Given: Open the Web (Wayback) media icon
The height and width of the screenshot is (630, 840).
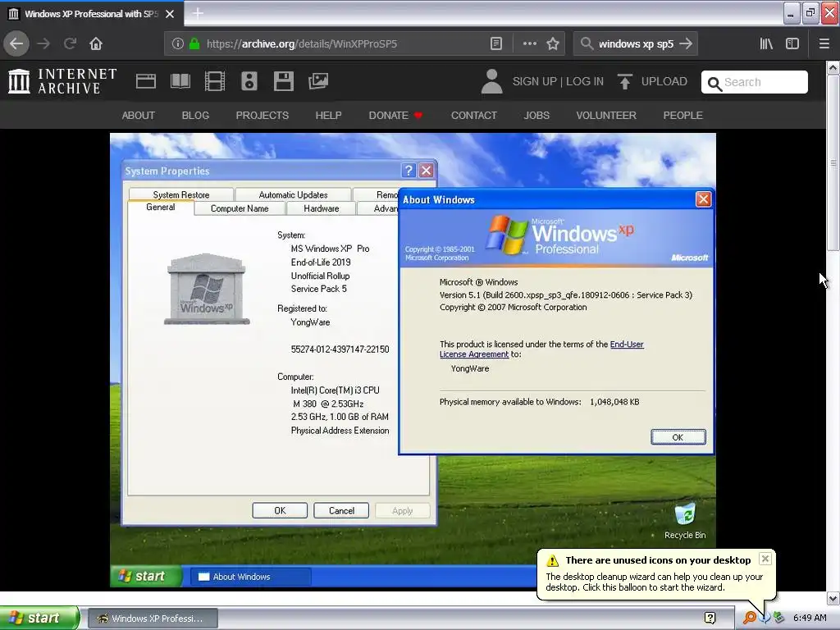Looking at the screenshot, I should coord(146,81).
